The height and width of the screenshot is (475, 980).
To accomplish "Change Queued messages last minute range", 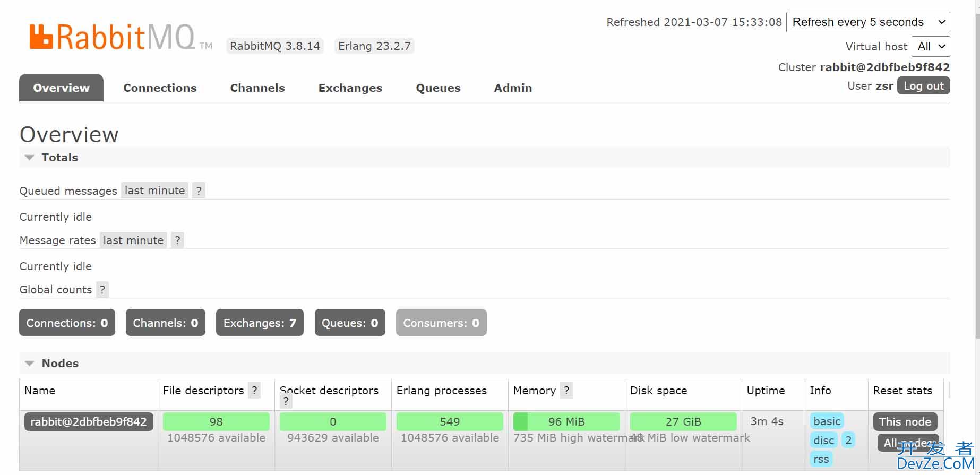I will (x=154, y=191).
